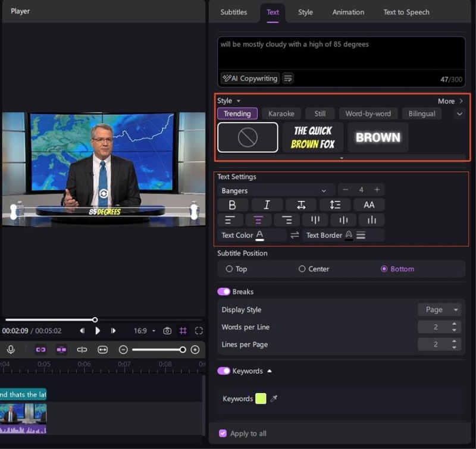The width and height of the screenshot is (476, 449).
Task: Open the Animation tab
Action: tap(348, 12)
